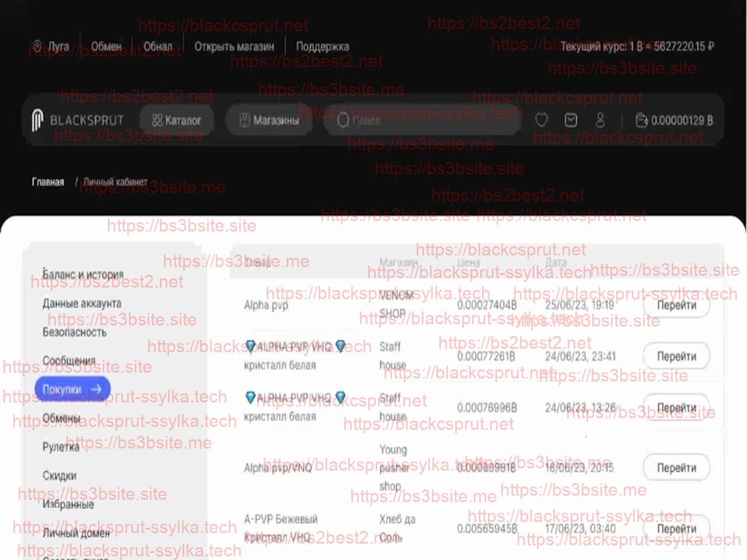747x560 pixels.
Task: Click the date 17/06/23, 03:40
Action: [x=580, y=528]
